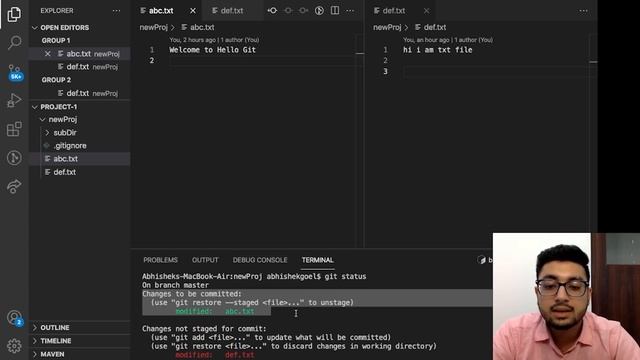Switch to the abc.txt editor tab
The width and height of the screenshot is (640, 360).
pyautogui.click(x=160, y=11)
